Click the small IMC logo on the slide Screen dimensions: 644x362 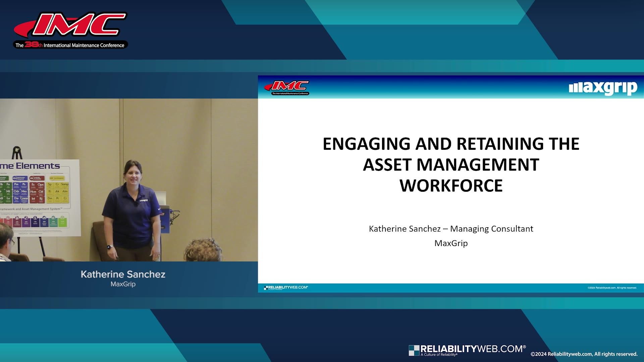(x=288, y=86)
